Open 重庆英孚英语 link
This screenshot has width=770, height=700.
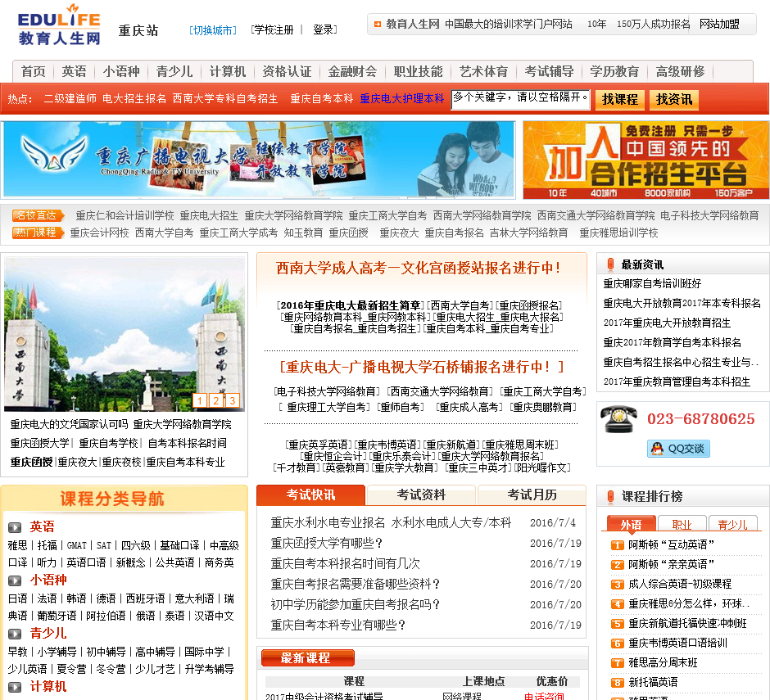318,445
